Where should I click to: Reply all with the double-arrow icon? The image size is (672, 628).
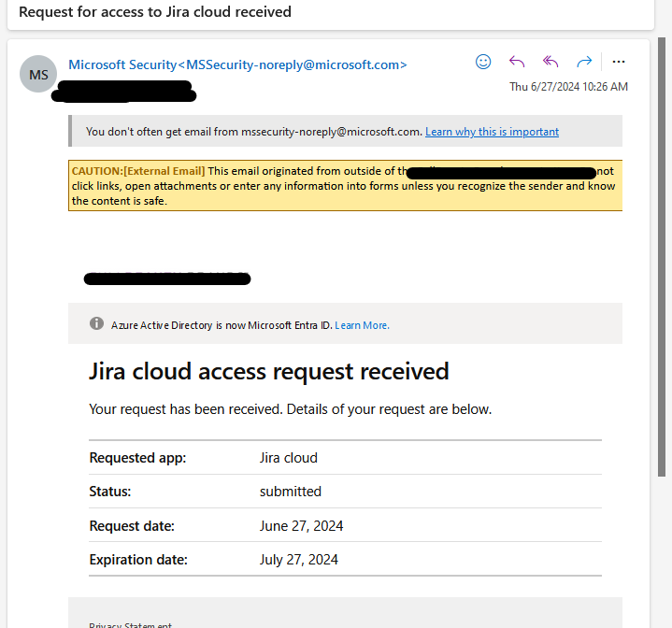[x=550, y=62]
